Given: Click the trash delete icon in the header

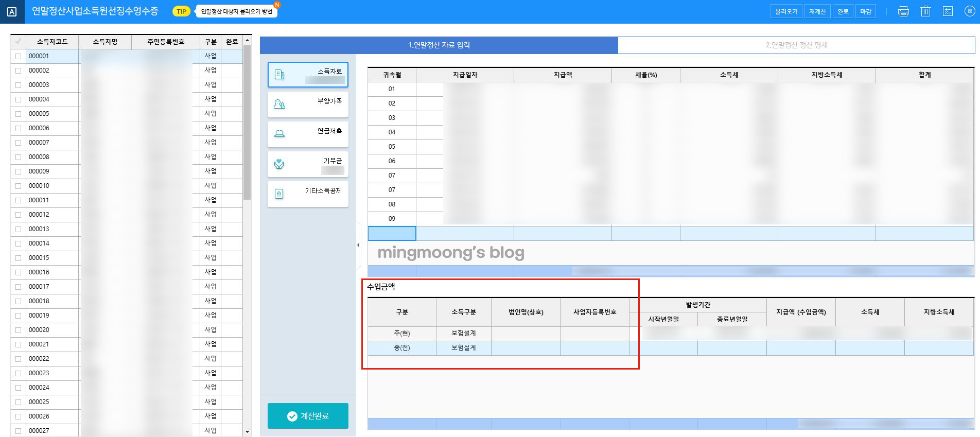Looking at the screenshot, I should [x=925, y=11].
